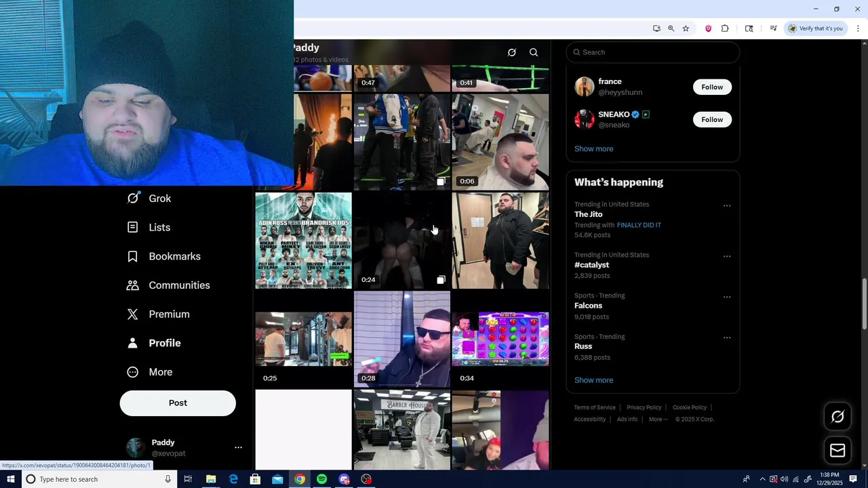Open the Ads info footer link

(627, 419)
